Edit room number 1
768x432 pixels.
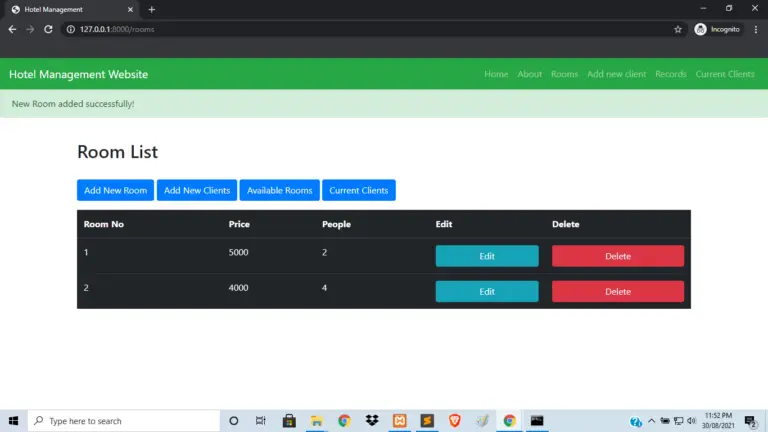click(x=487, y=256)
